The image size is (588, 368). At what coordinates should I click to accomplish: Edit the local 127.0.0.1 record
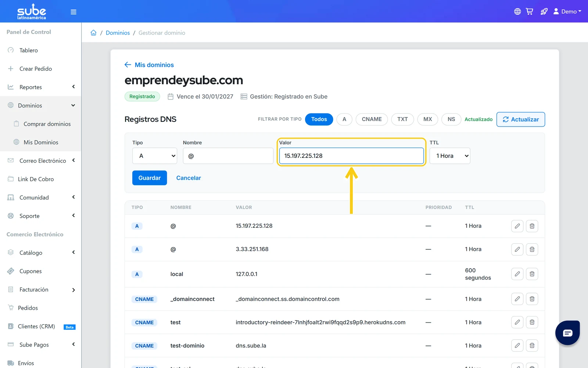[517, 274]
